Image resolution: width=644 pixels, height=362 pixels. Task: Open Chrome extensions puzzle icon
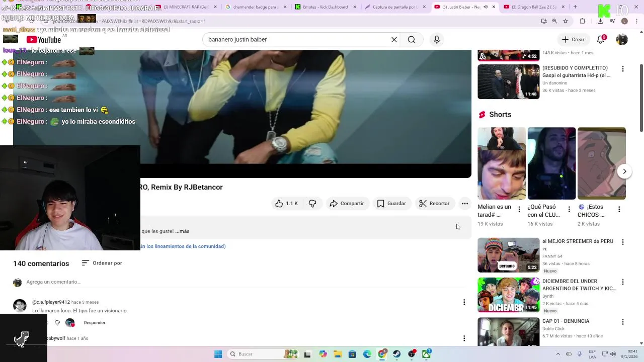583,21
